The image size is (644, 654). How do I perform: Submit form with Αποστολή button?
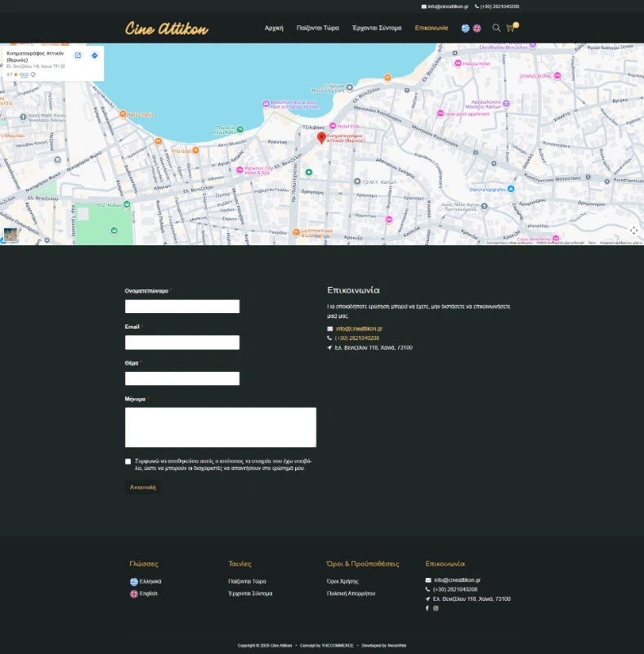point(143,487)
